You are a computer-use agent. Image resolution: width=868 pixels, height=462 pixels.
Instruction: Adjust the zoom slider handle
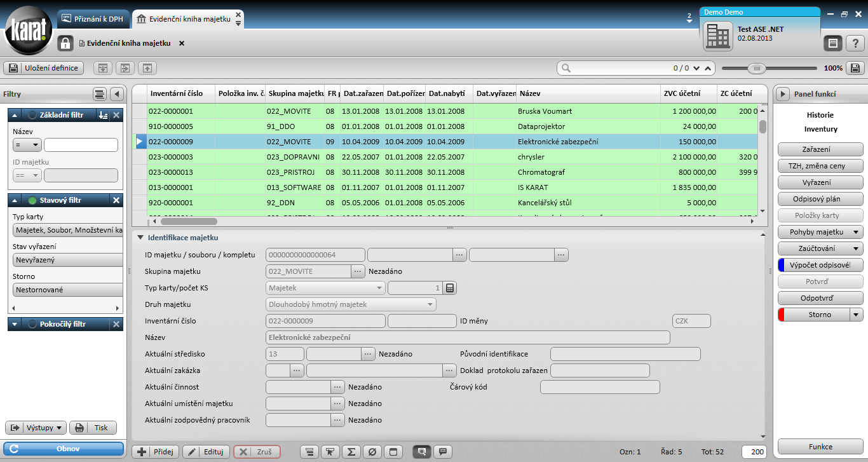click(756, 68)
